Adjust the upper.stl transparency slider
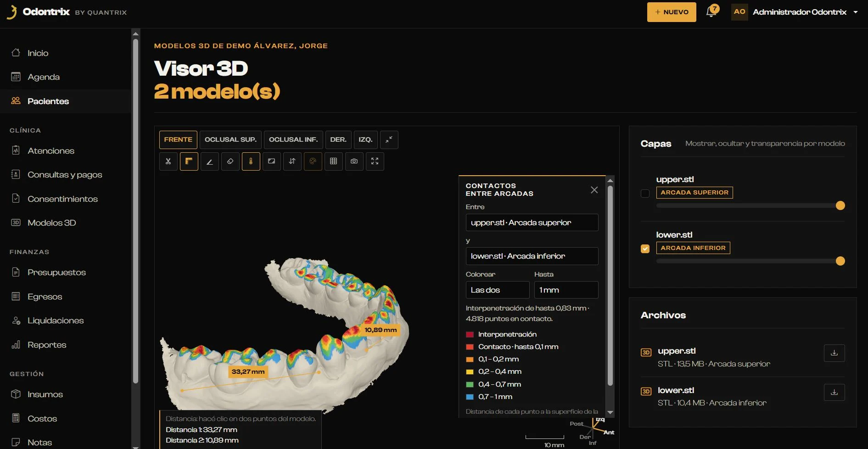This screenshot has height=449, width=868. [750, 205]
